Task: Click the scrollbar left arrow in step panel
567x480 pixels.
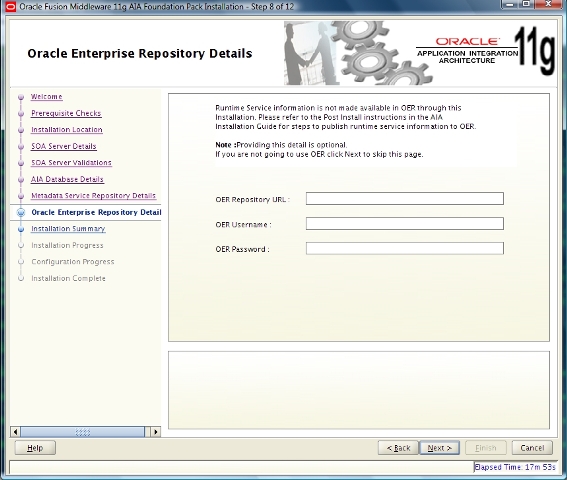Action: [15, 432]
